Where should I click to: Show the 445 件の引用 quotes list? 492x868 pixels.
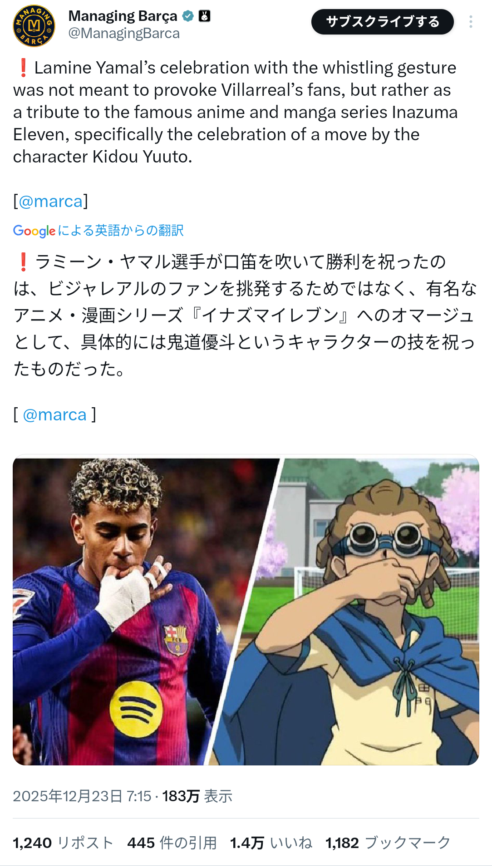(x=172, y=843)
